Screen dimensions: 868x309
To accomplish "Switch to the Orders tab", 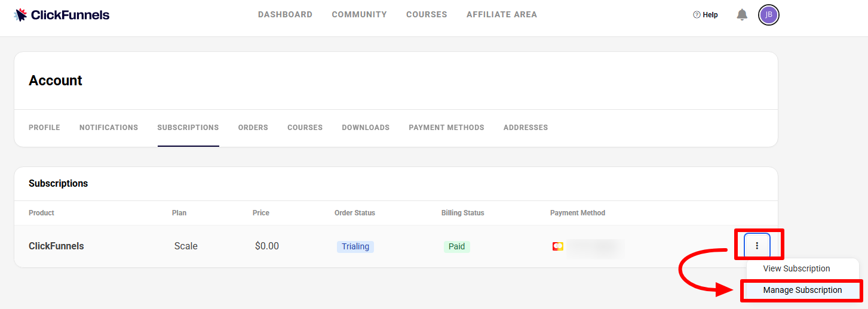I will [x=253, y=128].
